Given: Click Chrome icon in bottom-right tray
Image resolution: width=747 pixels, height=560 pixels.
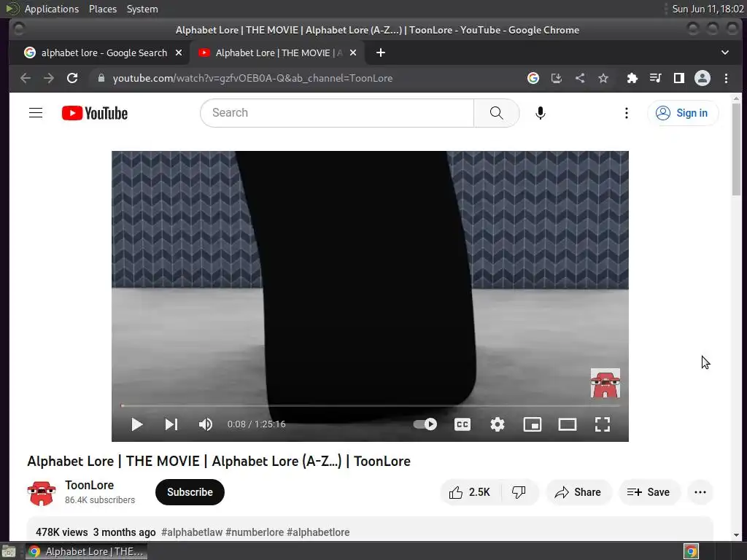Looking at the screenshot, I should point(691,551).
